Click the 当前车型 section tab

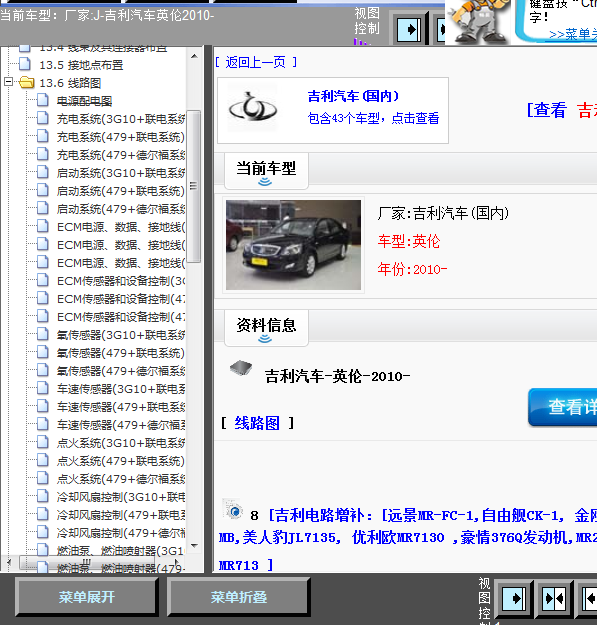tap(266, 171)
